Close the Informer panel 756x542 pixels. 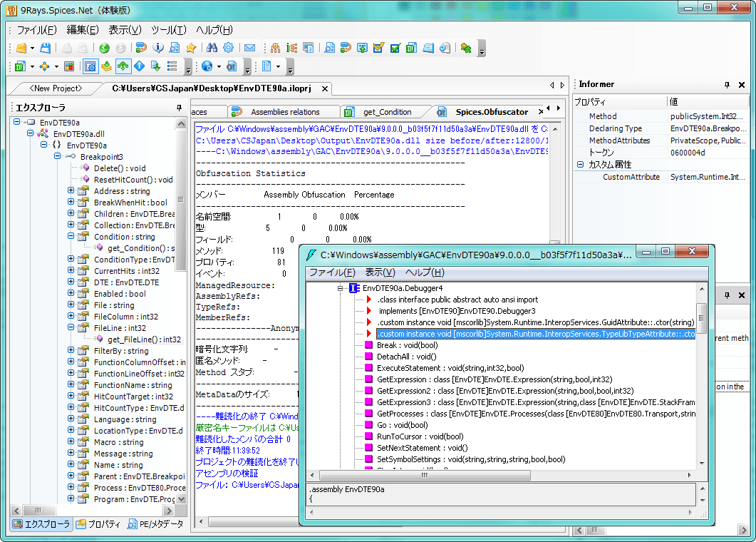point(742,85)
